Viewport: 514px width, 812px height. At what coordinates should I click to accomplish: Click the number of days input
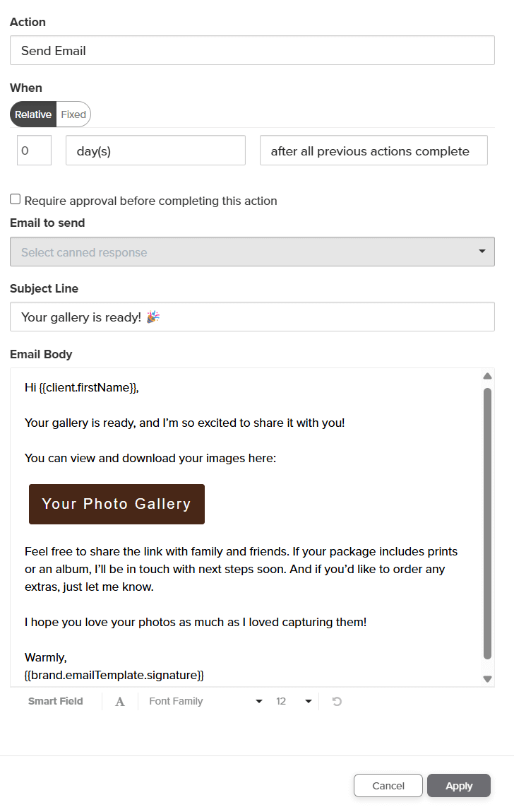(x=34, y=151)
